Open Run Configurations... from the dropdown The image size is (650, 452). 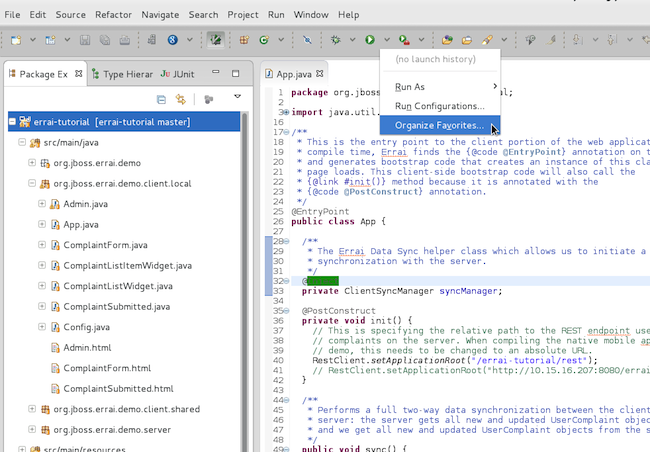point(438,106)
